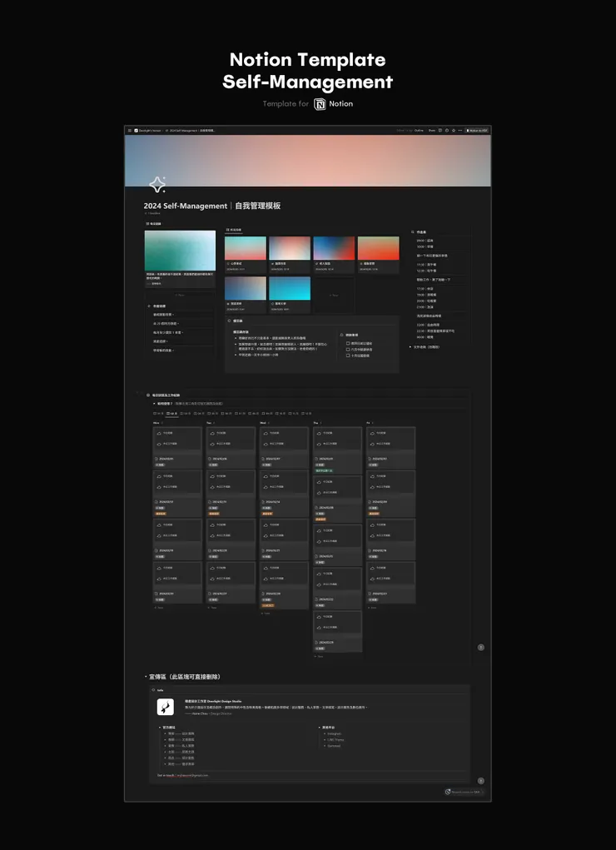This screenshot has height=850, width=616.
Task: Select the gallery view tab above the gradient cards
Action: 234,230
